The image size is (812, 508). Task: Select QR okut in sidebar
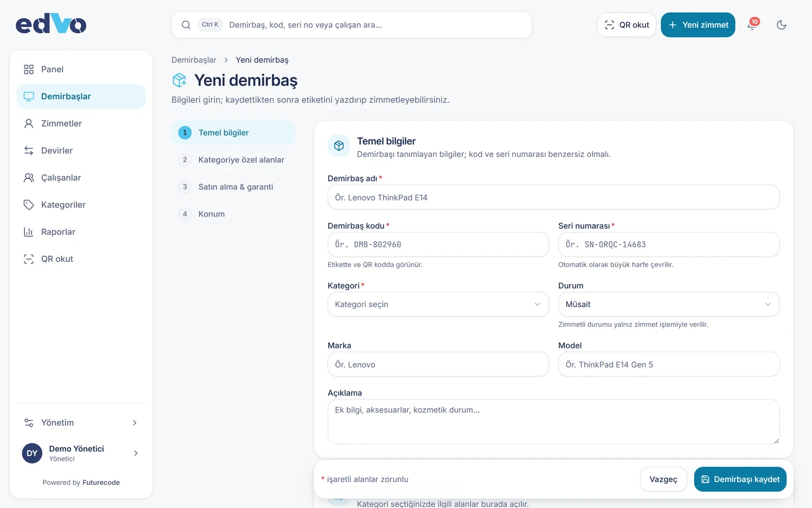click(81, 259)
